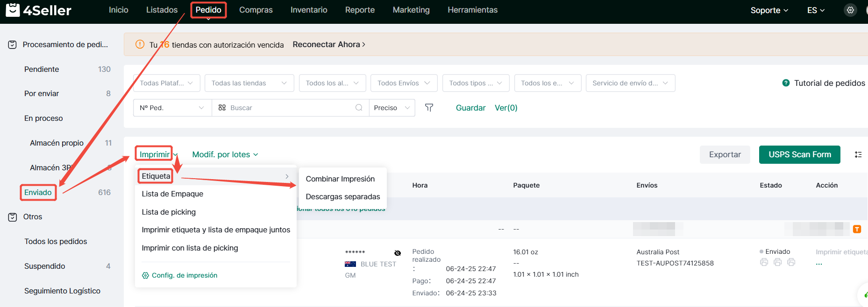Click tracking number TEST-AUPOST74125858

click(675, 263)
